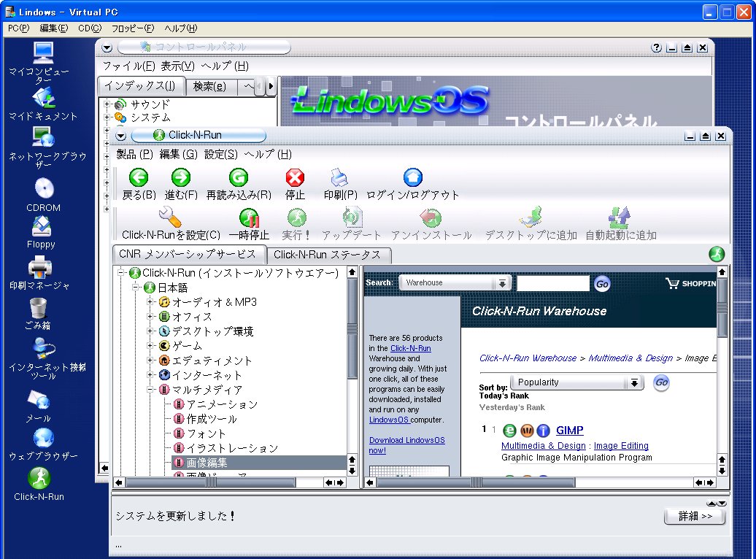Reload the page with 再読み込み icon
The width and height of the screenshot is (756, 559).
click(x=239, y=177)
